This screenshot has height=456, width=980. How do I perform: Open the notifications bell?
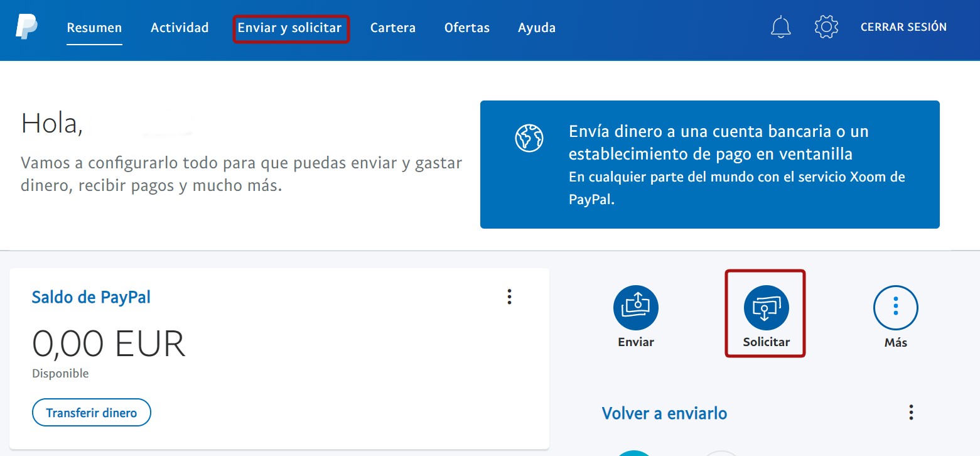coord(781,27)
